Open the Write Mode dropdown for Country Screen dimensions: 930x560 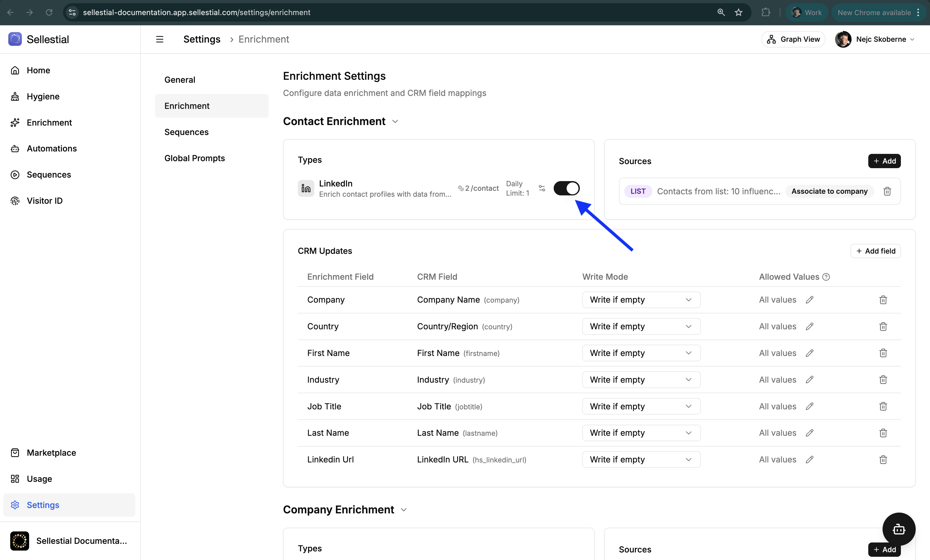pos(640,326)
